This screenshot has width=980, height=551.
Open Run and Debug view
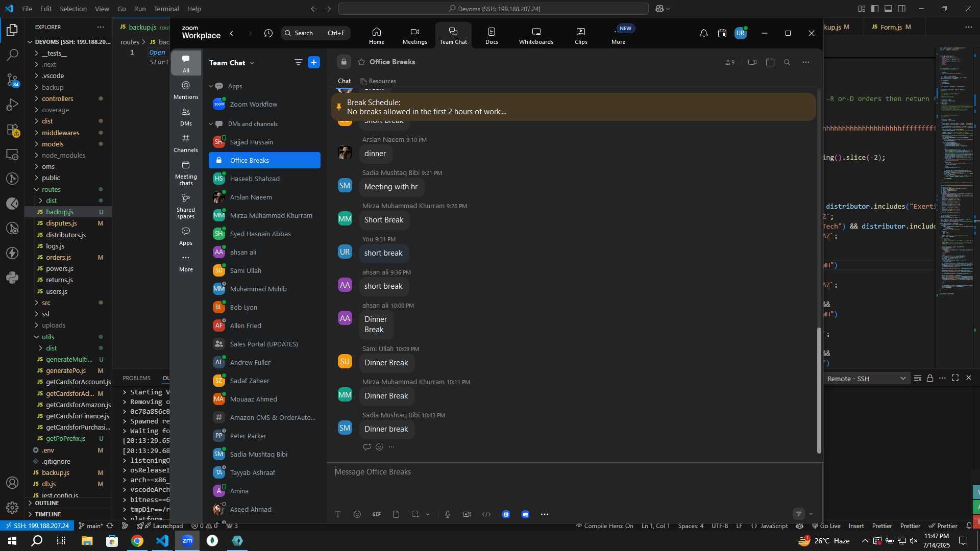pos(12,105)
